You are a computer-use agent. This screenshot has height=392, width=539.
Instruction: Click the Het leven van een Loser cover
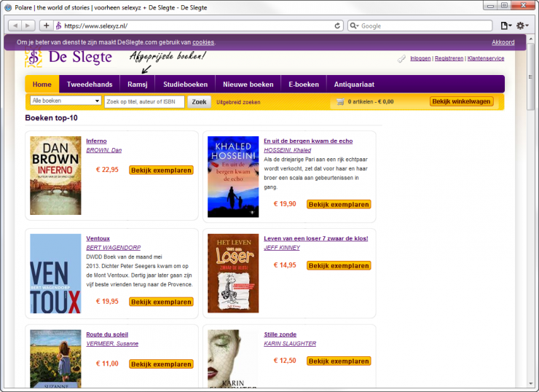pos(233,273)
